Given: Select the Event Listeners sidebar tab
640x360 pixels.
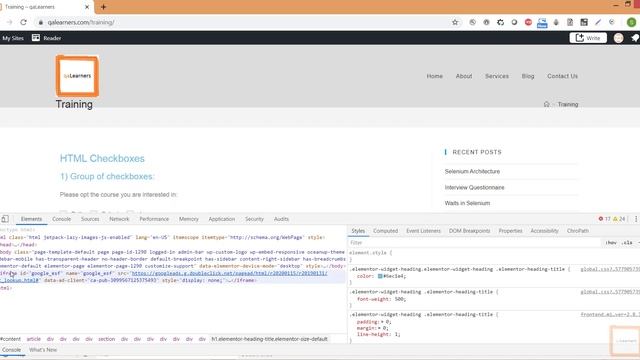Looking at the screenshot, I should tap(423, 231).
